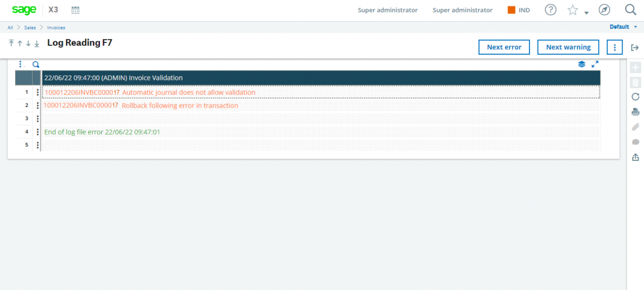Open row 4 actions menu

[37, 132]
